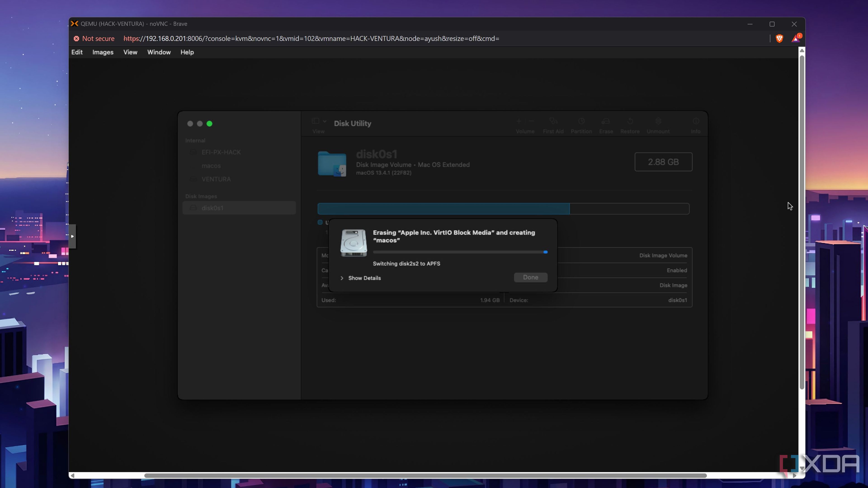Screen dimensions: 868x488
Task: Click the 'Disk Image Volume • Mac OS Extended' text
Action: tap(413, 165)
